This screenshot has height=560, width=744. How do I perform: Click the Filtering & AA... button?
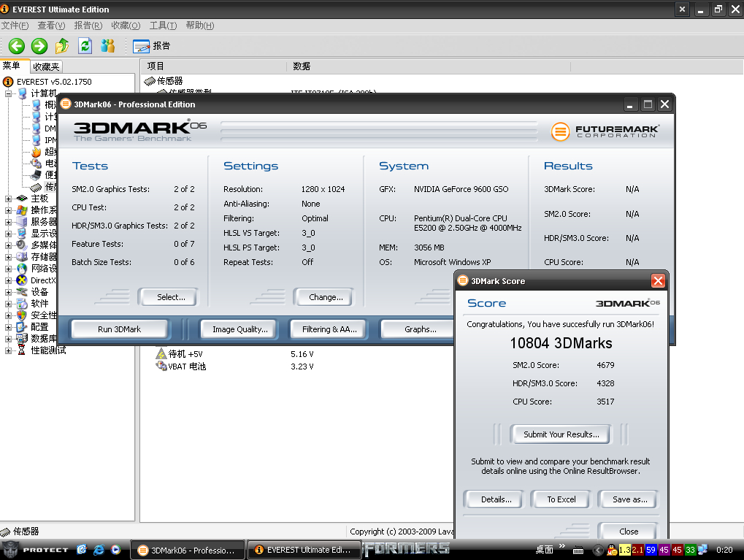[x=329, y=329]
